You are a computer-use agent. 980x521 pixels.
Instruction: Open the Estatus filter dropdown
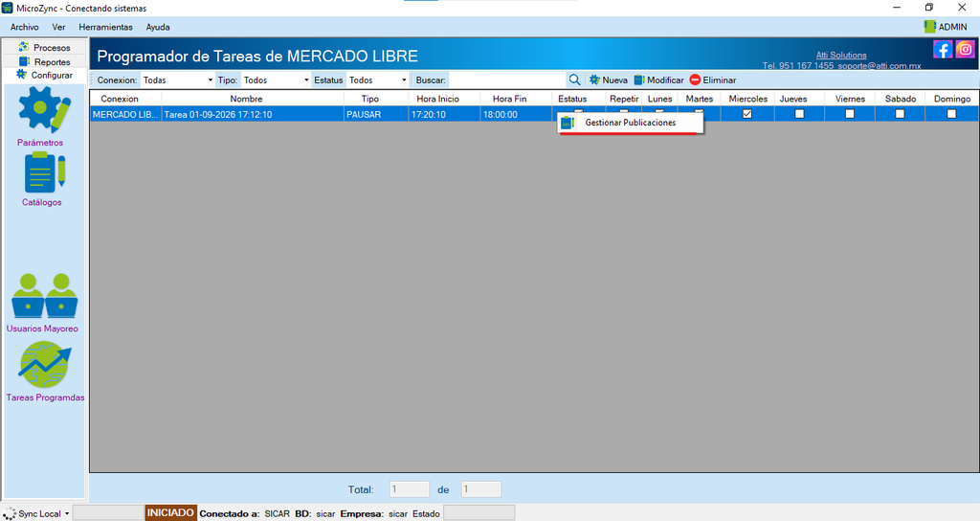377,80
